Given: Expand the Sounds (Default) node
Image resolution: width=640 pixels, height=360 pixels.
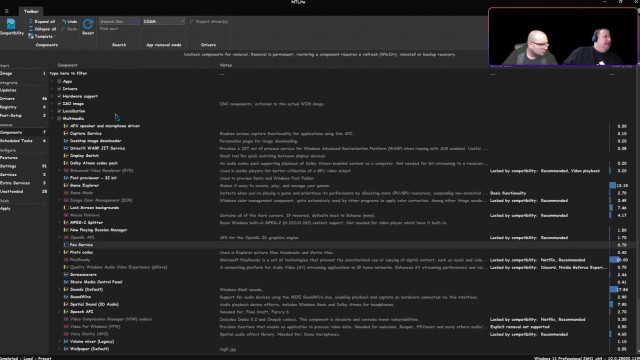Looking at the screenshot, I should pyautogui.click(x=60, y=289).
